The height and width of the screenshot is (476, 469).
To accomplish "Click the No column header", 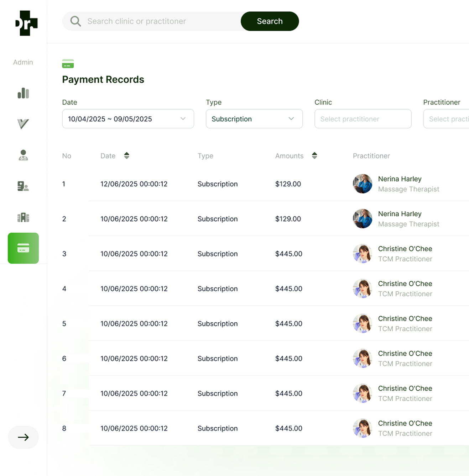I will point(67,156).
